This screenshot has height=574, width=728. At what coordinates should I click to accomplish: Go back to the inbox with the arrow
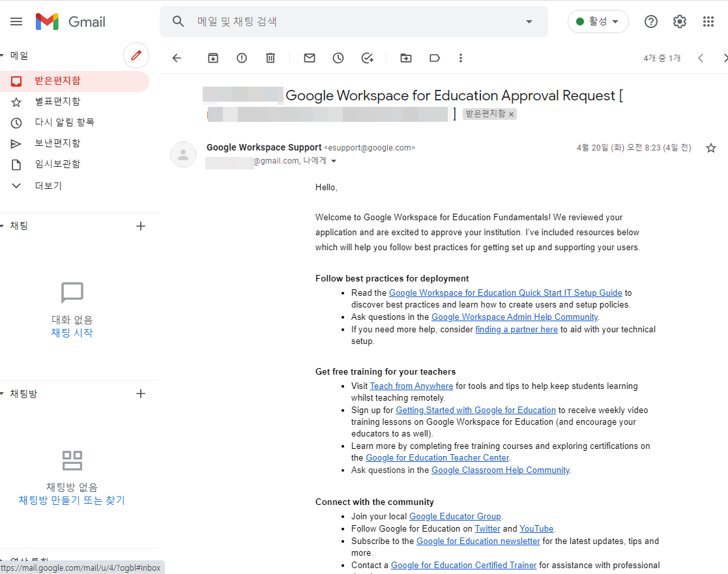(177, 58)
